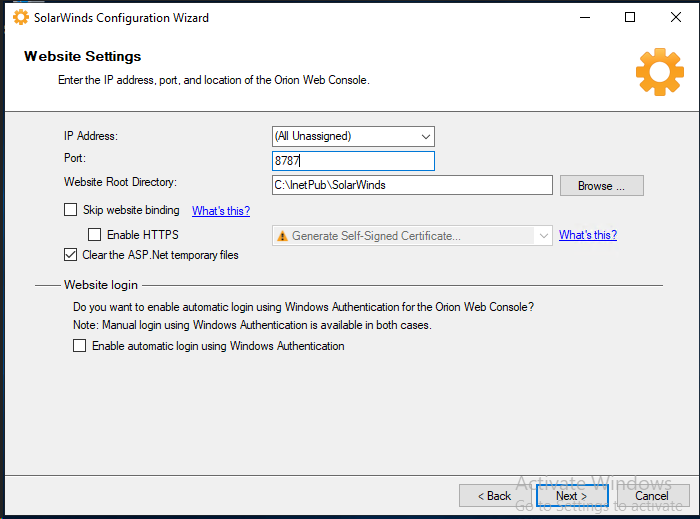Go back with the Back button

click(x=493, y=496)
